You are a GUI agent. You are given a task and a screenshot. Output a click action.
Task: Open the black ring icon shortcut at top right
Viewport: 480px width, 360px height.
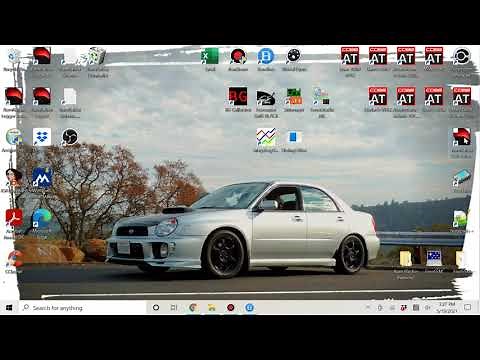point(462,57)
